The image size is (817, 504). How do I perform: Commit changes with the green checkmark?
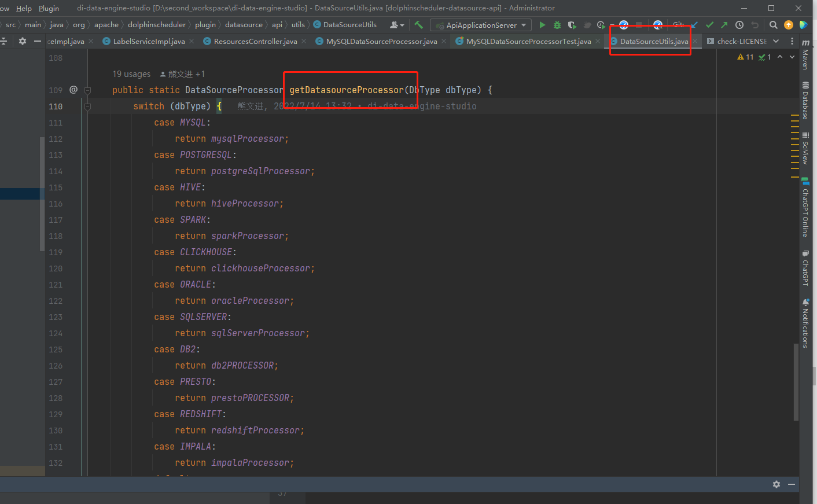click(x=709, y=25)
